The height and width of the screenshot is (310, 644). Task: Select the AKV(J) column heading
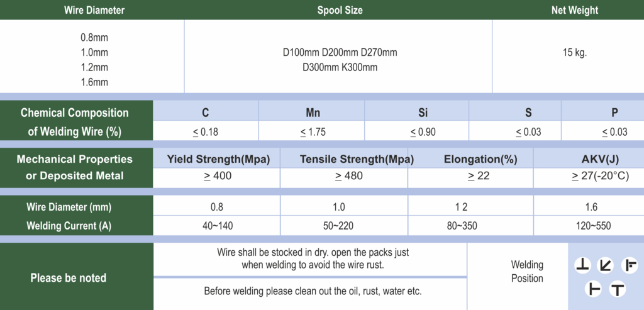pos(600,159)
